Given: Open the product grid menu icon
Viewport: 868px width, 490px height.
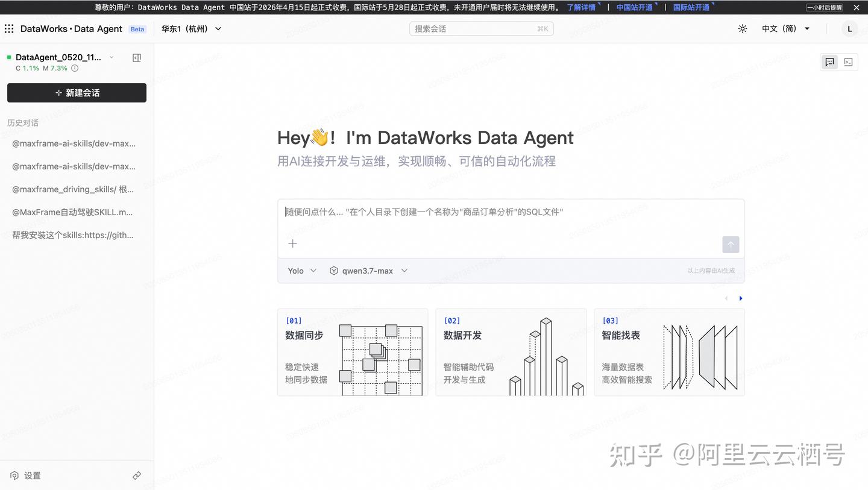Looking at the screenshot, I should [9, 29].
